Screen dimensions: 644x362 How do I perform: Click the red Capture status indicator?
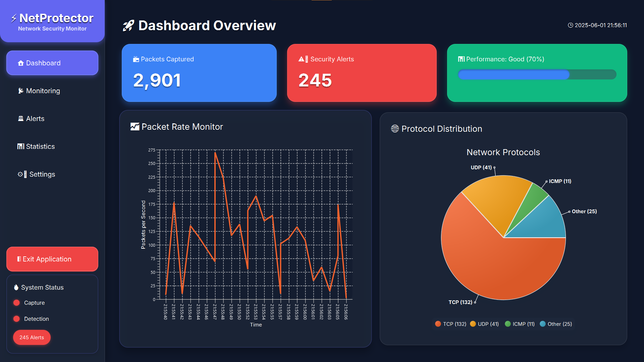click(16, 303)
